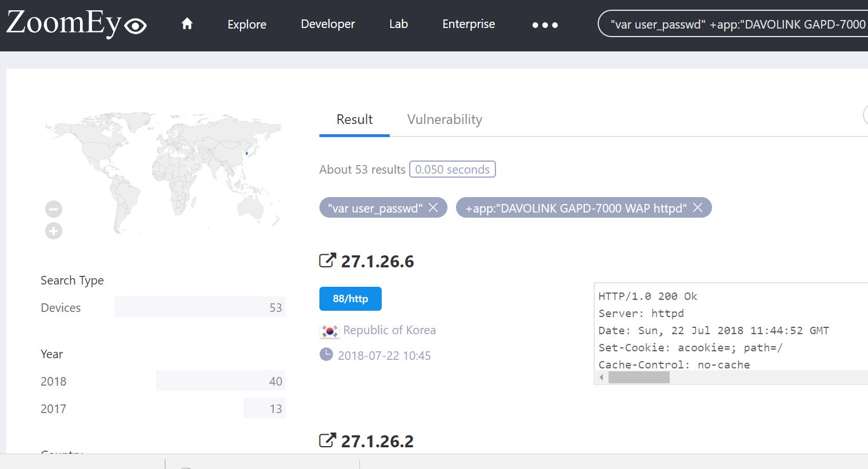Filter results by year 2018

click(53, 381)
